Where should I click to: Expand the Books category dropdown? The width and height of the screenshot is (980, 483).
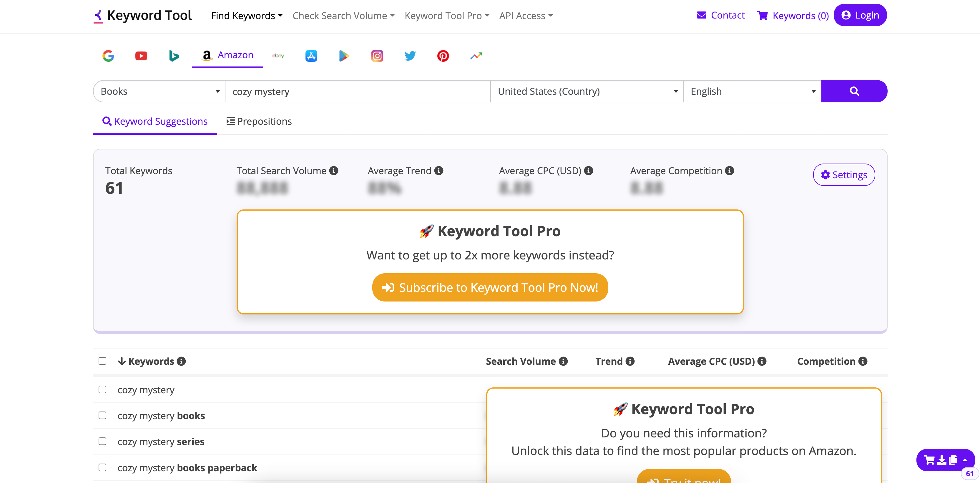click(x=159, y=91)
